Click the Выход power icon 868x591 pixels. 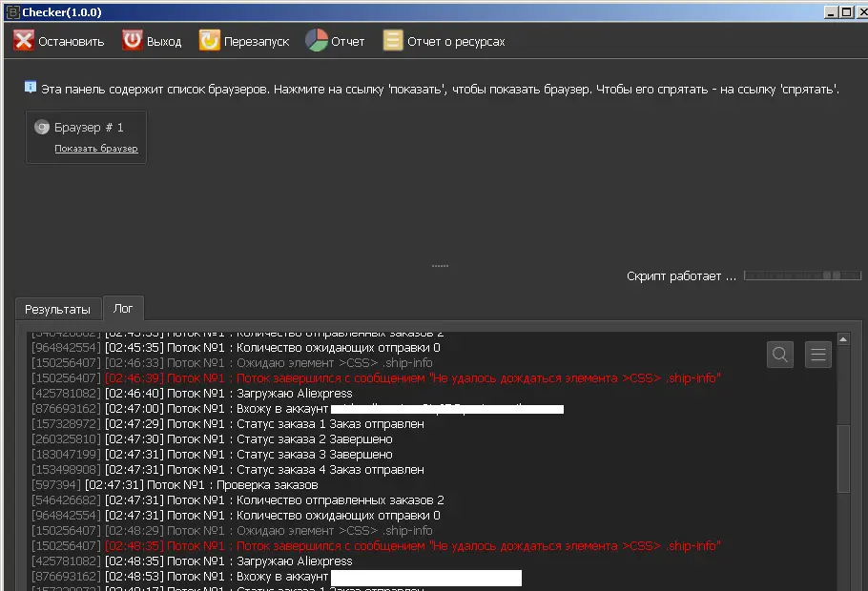[133, 40]
